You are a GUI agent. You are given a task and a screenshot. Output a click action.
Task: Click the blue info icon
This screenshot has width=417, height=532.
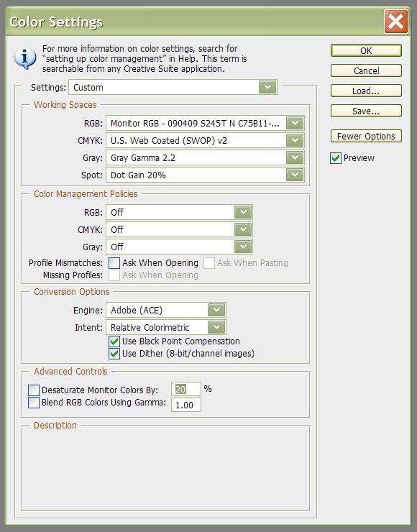(x=24, y=58)
